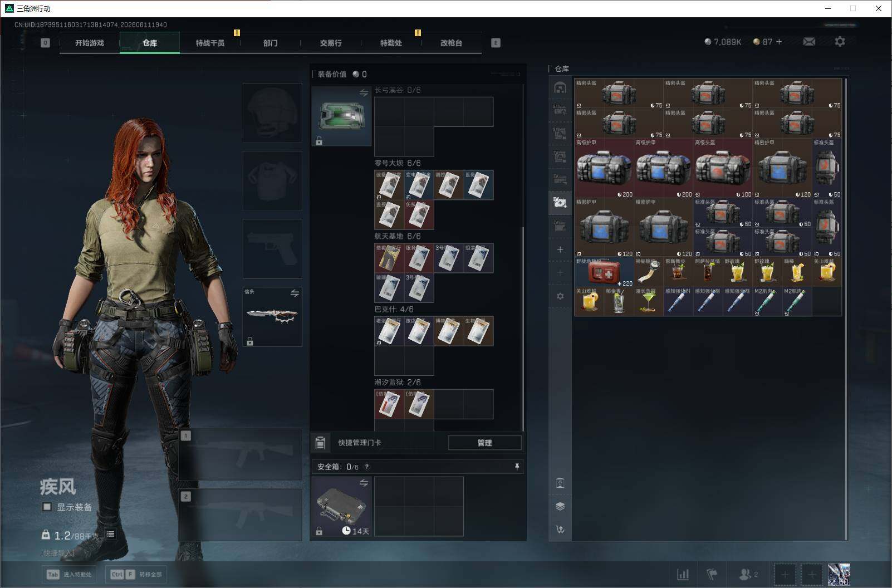Switch to the 改枪台 tab

[450, 43]
